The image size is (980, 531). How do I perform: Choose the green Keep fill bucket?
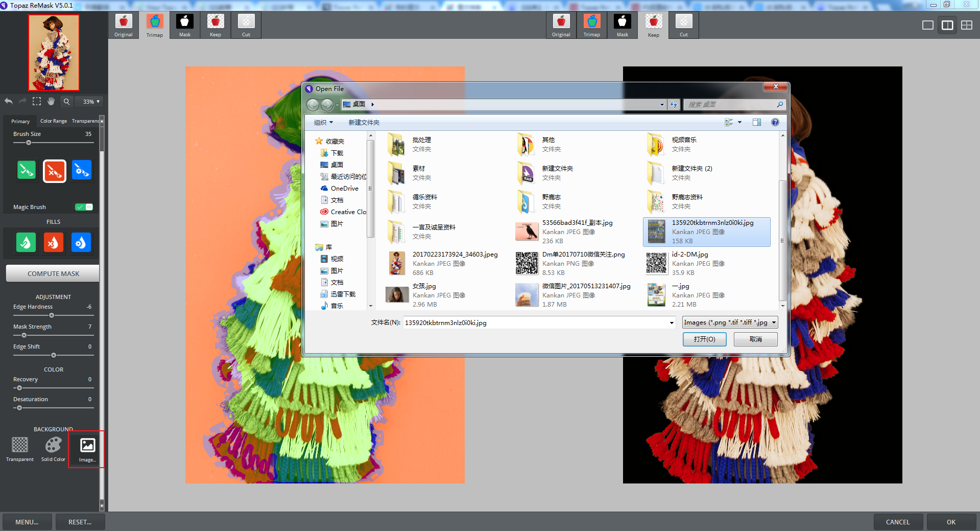click(x=26, y=242)
